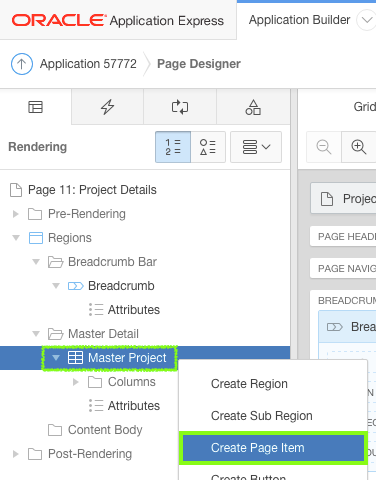The width and height of the screenshot is (376, 480).
Task: Click the Application Builder menu tab
Action: (299, 20)
